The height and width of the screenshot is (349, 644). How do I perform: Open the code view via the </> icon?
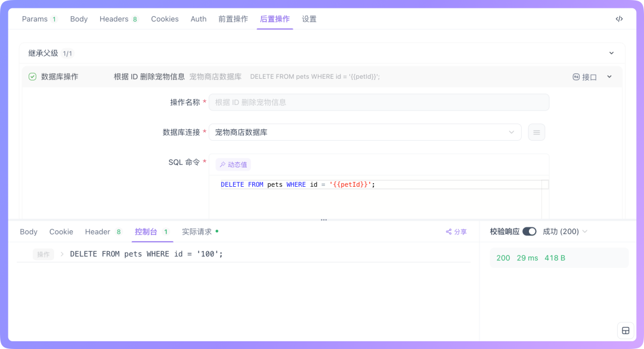click(619, 18)
